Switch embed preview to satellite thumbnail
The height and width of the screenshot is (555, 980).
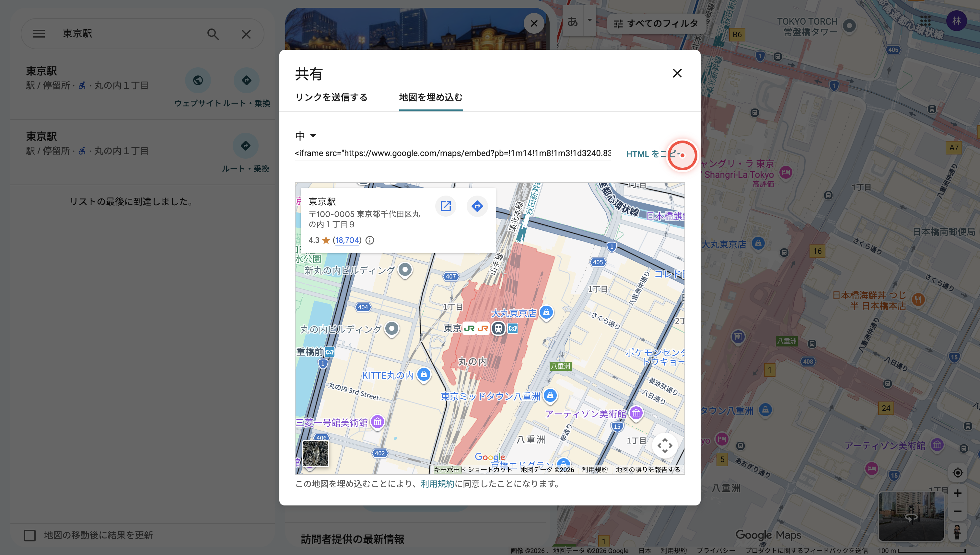point(315,454)
